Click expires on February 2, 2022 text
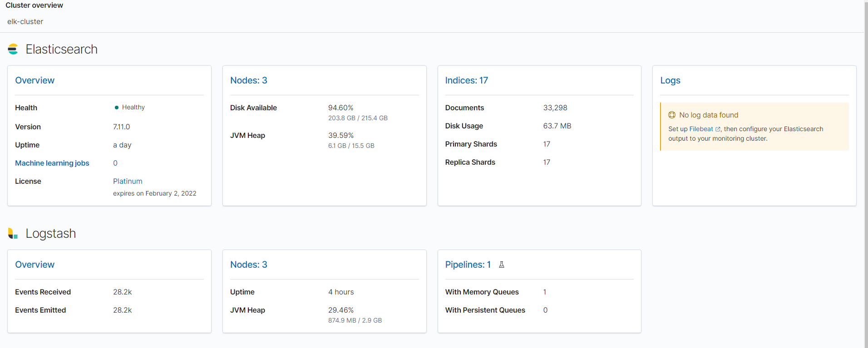 coord(155,193)
